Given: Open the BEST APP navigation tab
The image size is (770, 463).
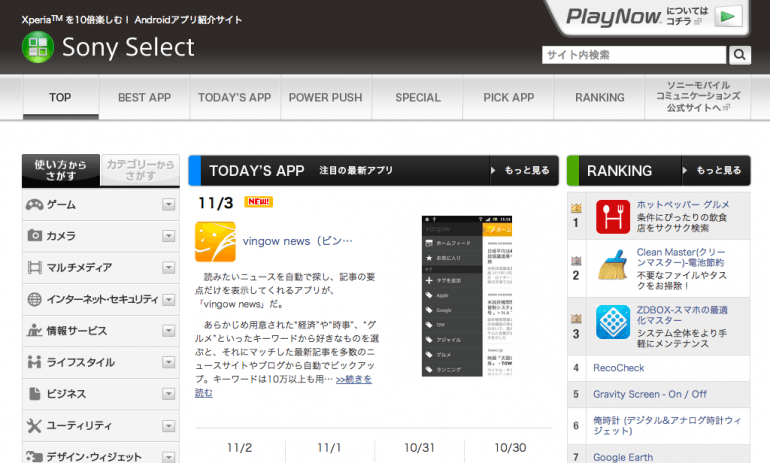Looking at the screenshot, I should 144,97.
